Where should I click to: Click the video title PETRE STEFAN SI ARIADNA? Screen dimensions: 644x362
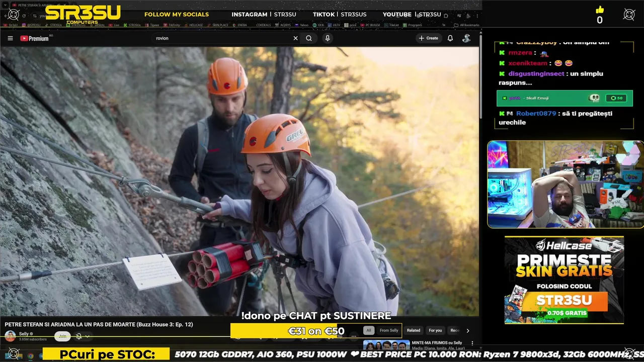click(99, 325)
